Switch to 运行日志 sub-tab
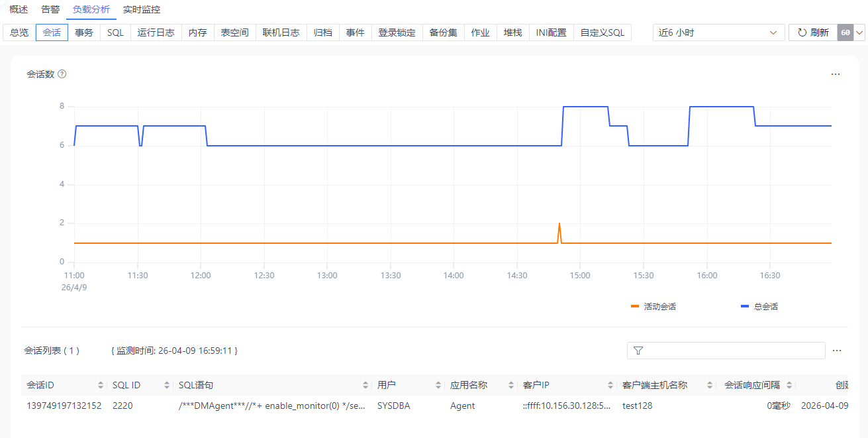Screen dimensions: 868x438 tap(156, 32)
